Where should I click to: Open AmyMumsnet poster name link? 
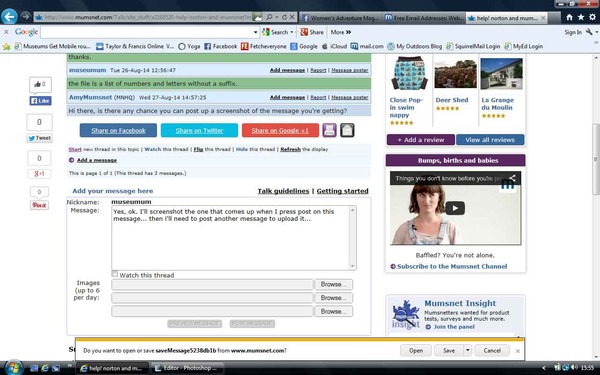point(91,97)
